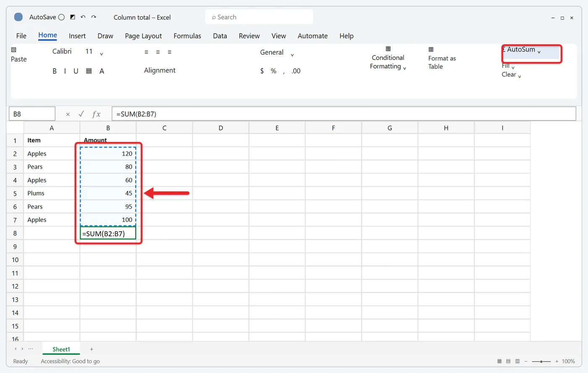The width and height of the screenshot is (588, 373).
Task: Click the Paste clipboard icon
Action: click(13, 50)
